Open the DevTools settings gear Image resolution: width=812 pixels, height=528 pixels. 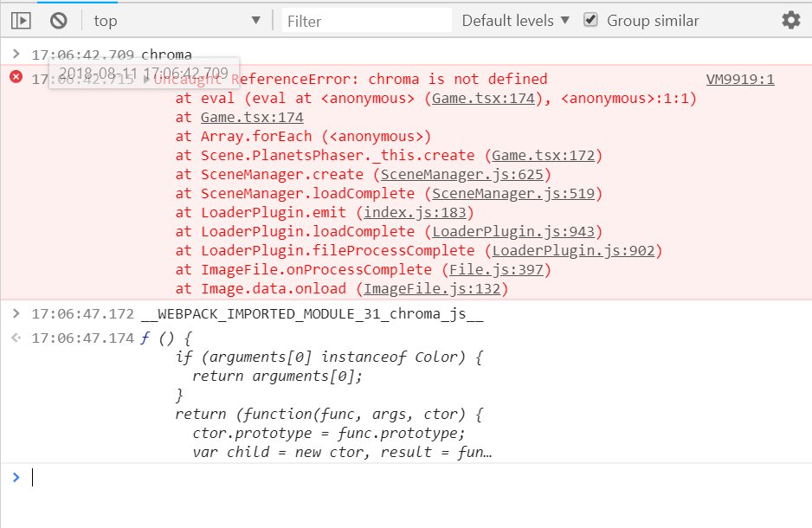tap(790, 19)
